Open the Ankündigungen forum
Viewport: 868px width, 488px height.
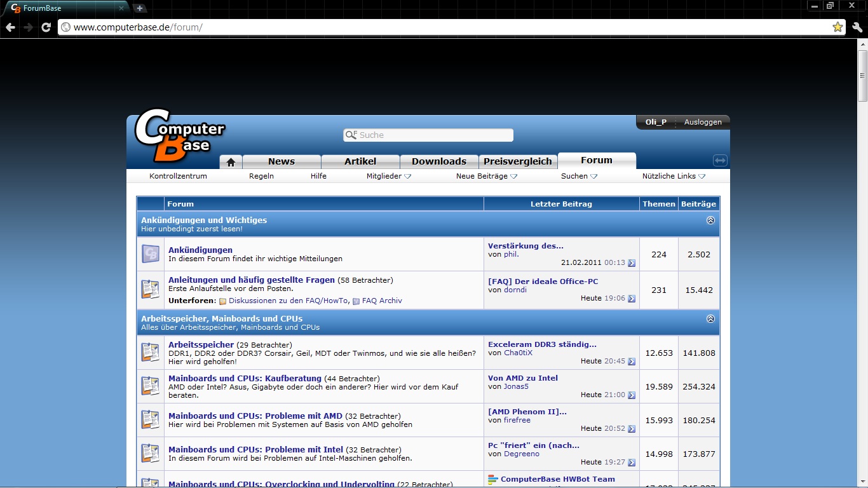coord(200,250)
